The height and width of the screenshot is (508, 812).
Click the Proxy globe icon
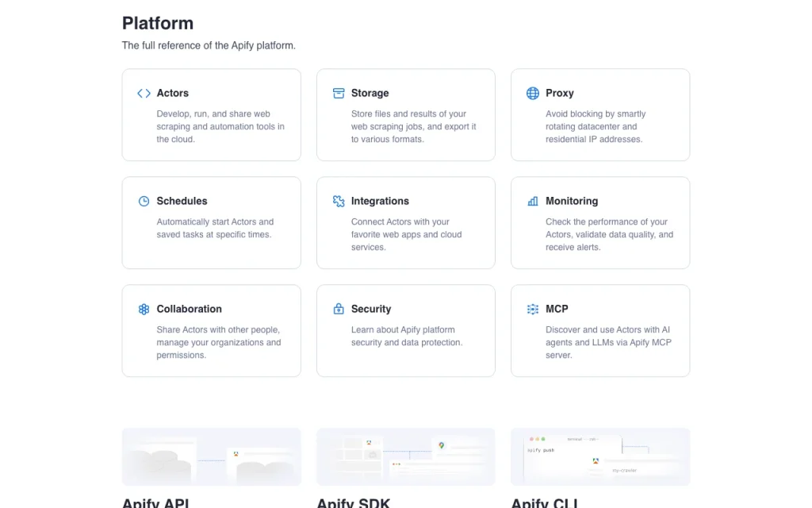click(x=533, y=94)
